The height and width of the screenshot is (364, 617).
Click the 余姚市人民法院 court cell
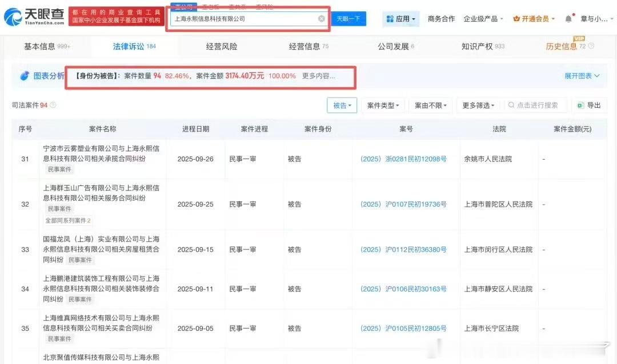click(488, 159)
